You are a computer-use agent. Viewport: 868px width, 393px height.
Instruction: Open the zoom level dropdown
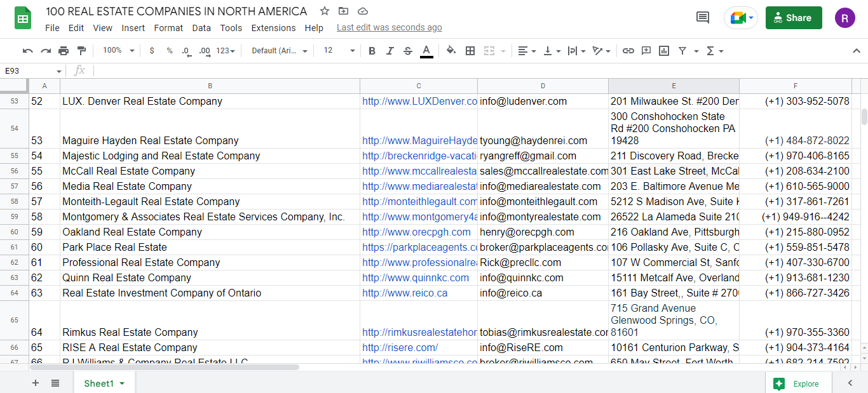[118, 51]
